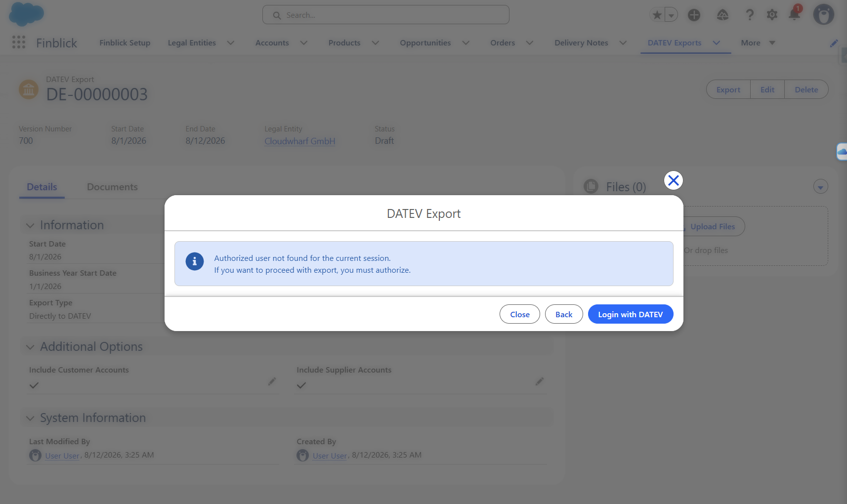The image size is (847, 504).
Task: Edit the Include Customer Accounts field pencil
Action: coord(272,381)
